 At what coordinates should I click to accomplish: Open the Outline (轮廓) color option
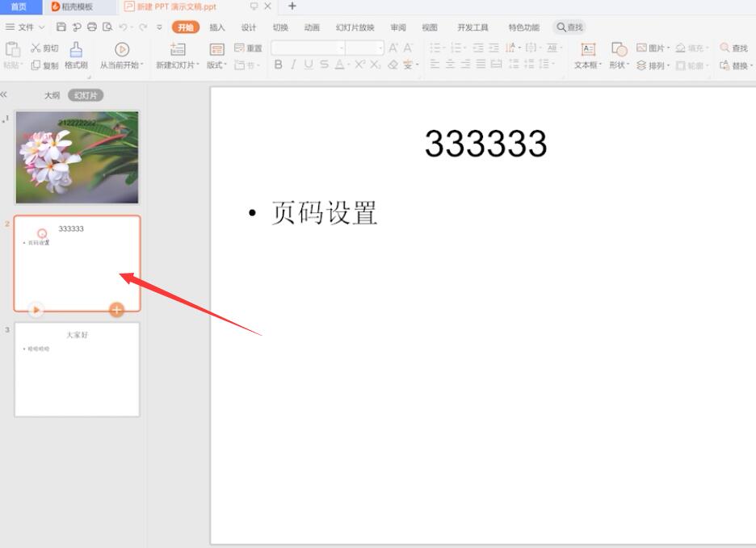tap(692, 65)
